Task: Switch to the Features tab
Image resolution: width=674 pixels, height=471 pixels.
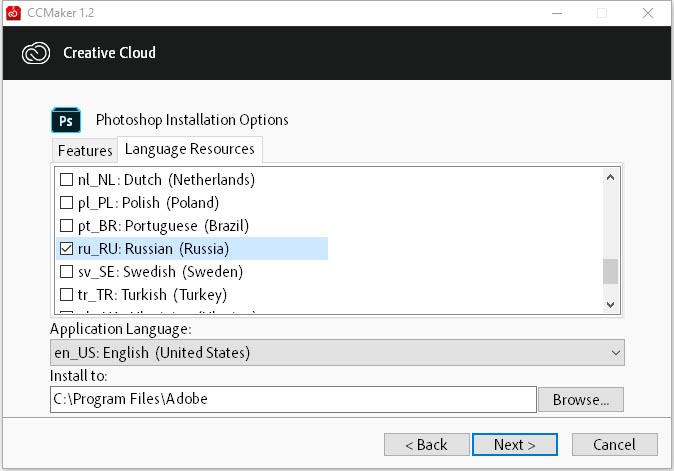Action: (x=85, y=150)
